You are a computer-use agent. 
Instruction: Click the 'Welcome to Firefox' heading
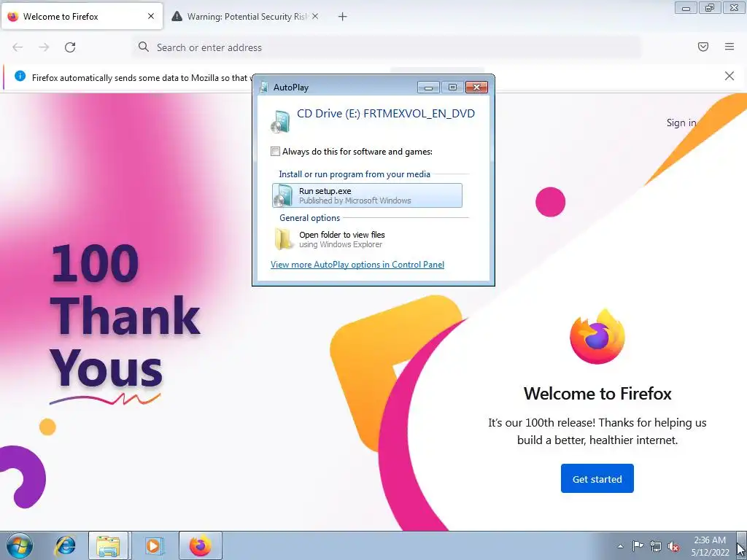(x=597, y=394)
